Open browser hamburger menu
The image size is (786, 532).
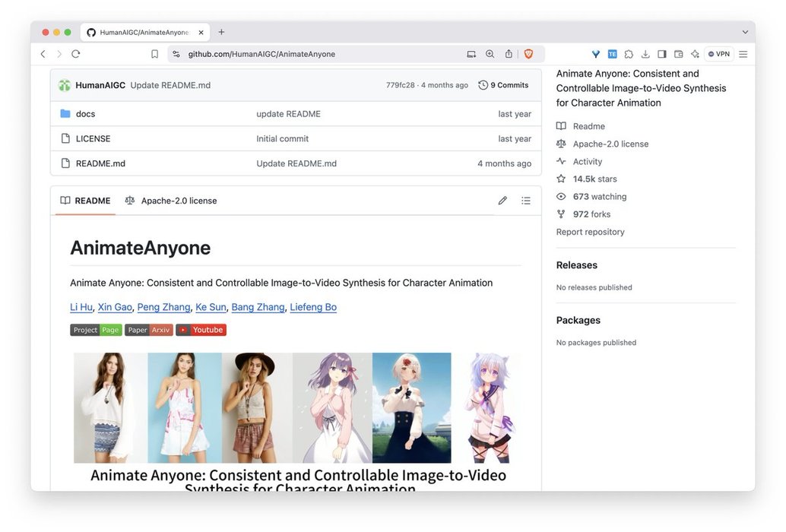tap(743, 54)
